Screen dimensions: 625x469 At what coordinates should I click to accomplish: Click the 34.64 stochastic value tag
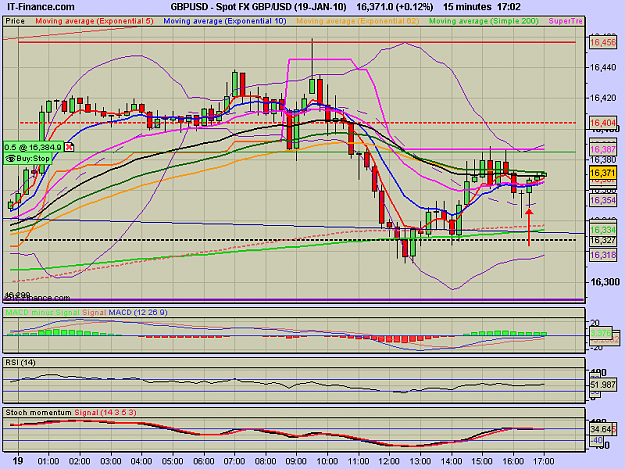pos(601,430)
